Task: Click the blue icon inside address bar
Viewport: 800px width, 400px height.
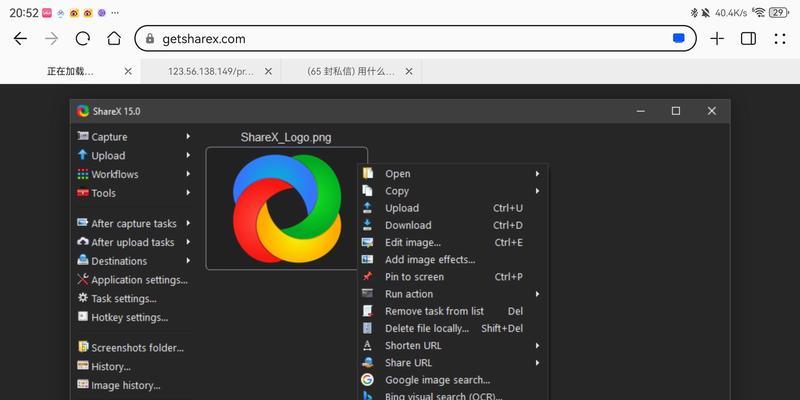Action: (679, 39)
